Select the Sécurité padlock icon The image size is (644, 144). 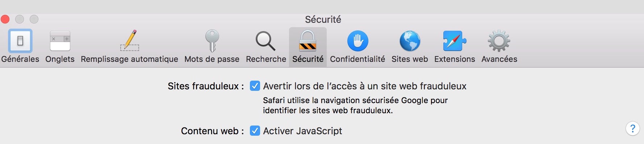(308, 41)
